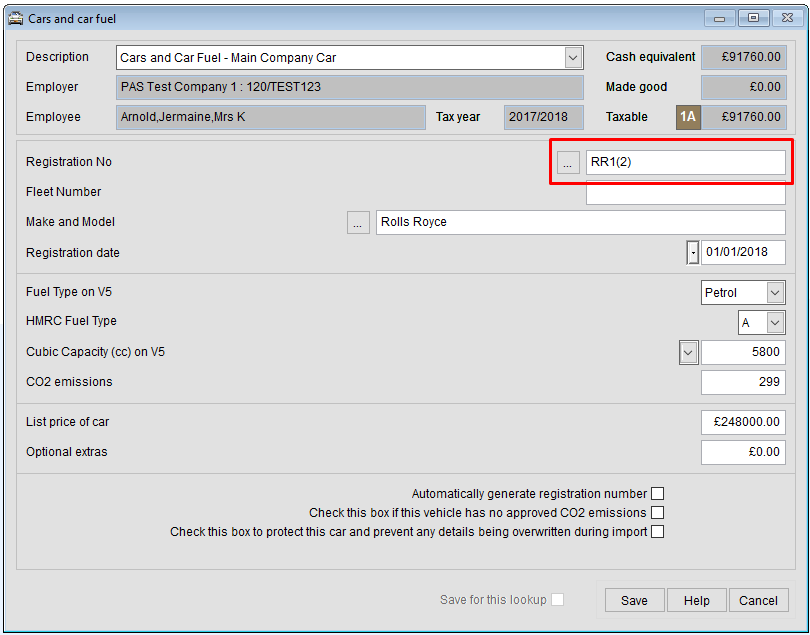The image size is (810, 635).
Task: Click Cubic Capacity field 5800
Action: (x=743, y=352)
